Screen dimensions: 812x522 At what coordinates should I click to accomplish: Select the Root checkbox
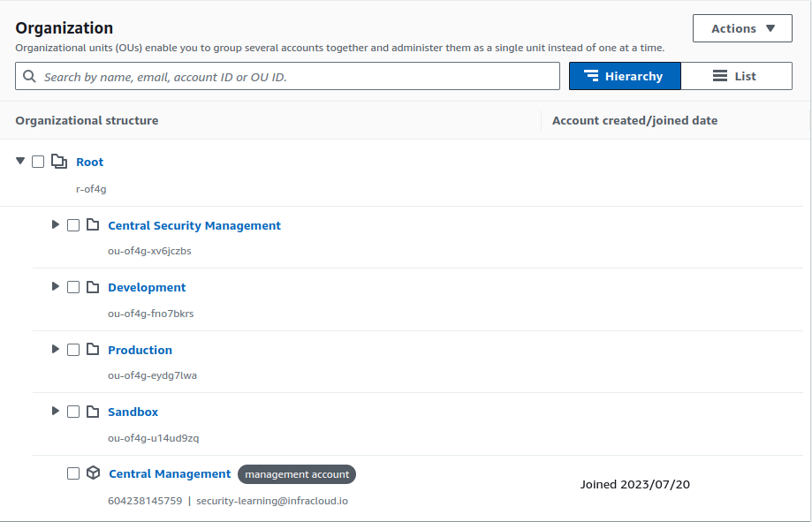[x=38, y=162]
